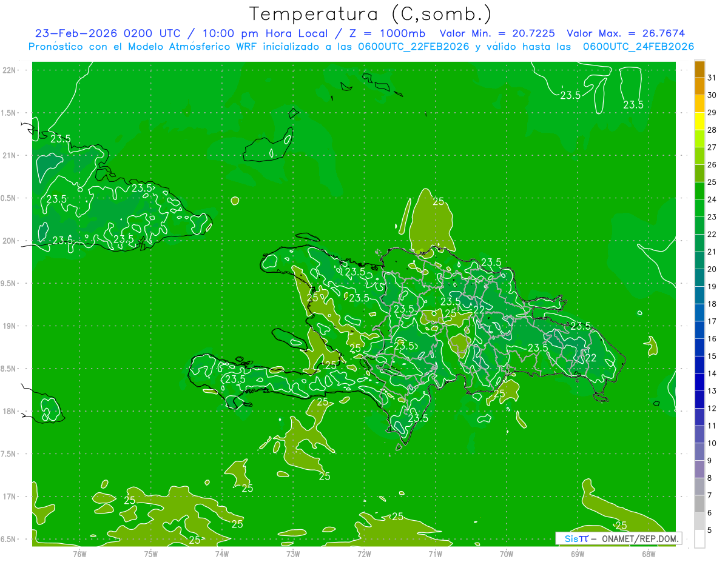
Task: Click the 76W longitude label
Action: click(x=79, y=554)
